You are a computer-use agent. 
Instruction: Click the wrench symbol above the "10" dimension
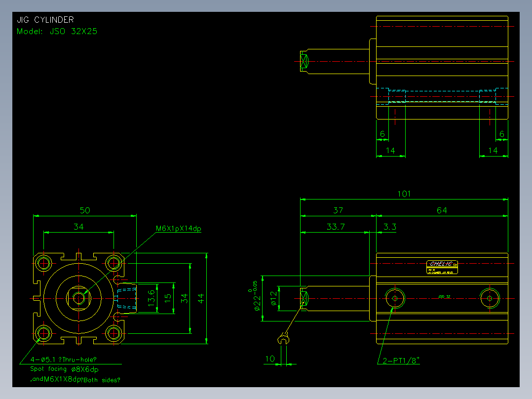[283, 339]
